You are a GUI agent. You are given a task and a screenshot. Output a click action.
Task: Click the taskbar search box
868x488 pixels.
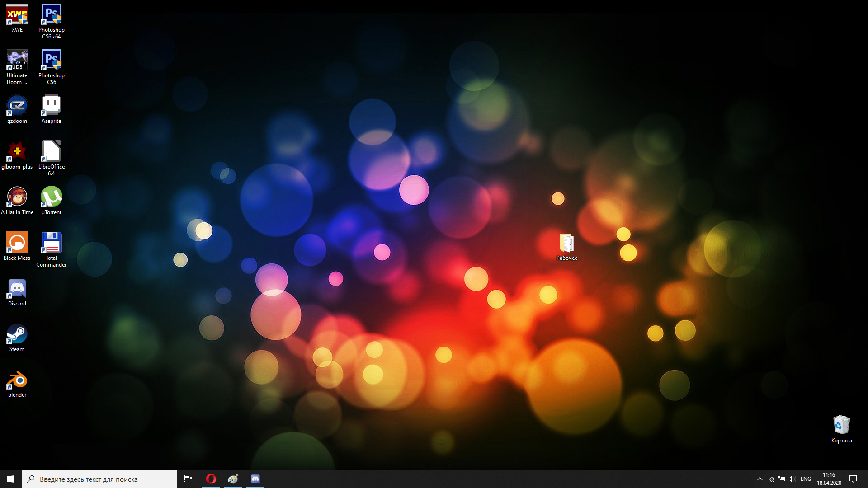click(99, 479)
